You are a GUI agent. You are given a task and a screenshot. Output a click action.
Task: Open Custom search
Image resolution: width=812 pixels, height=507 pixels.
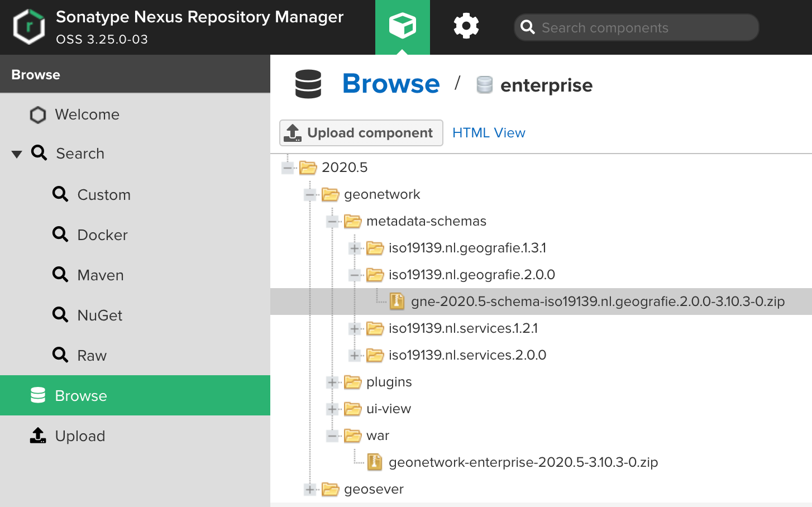click(x=104, y=195)
